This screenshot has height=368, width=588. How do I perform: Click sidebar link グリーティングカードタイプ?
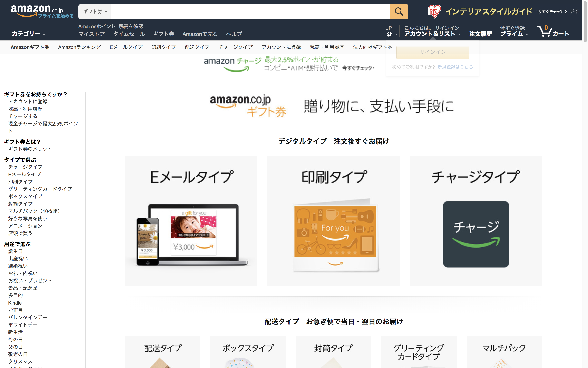point(40,189)
